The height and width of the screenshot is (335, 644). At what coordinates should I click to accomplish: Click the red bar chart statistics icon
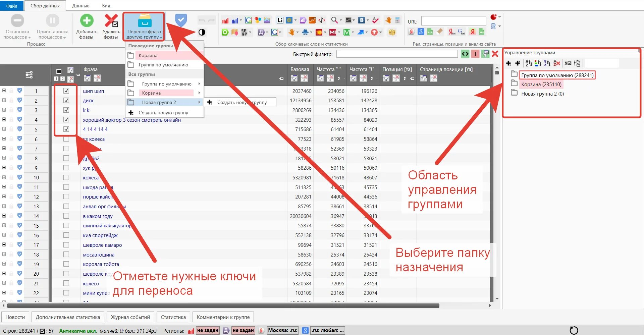tap(225, 20)
